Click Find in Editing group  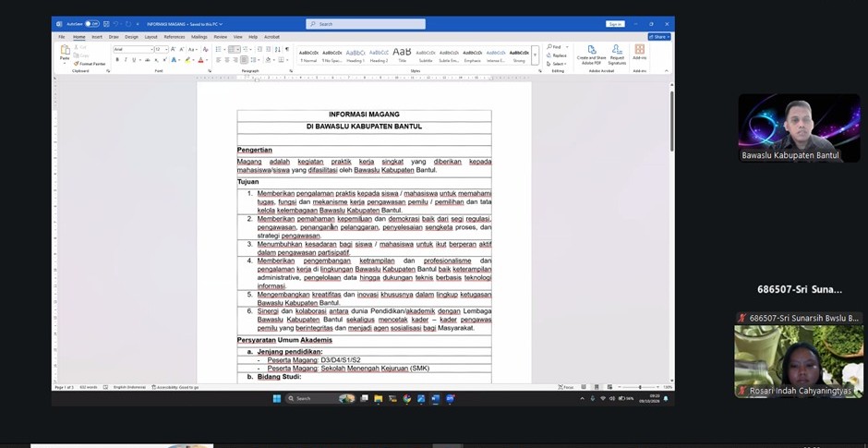(x=554, y=47)
